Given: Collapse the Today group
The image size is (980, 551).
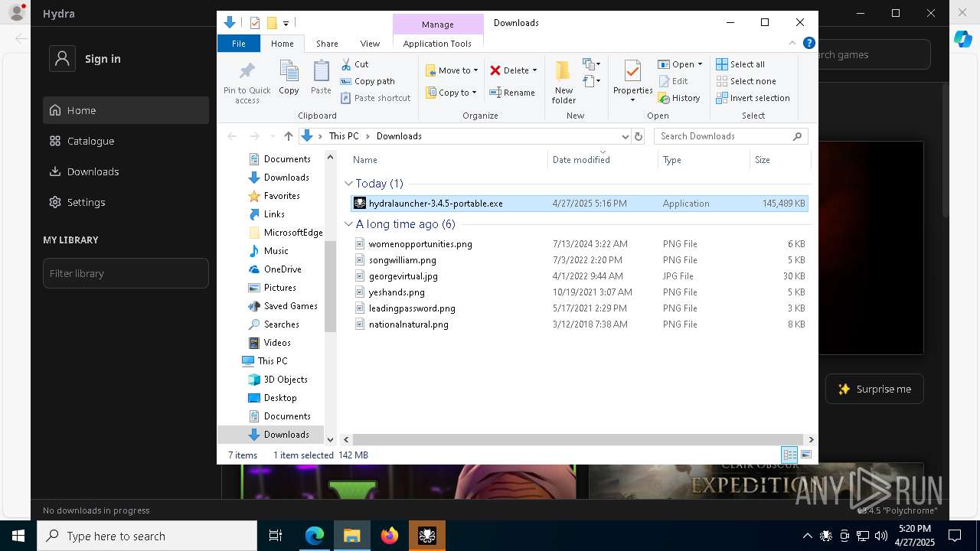Looking at the screenshot, I should click(348, 184).
